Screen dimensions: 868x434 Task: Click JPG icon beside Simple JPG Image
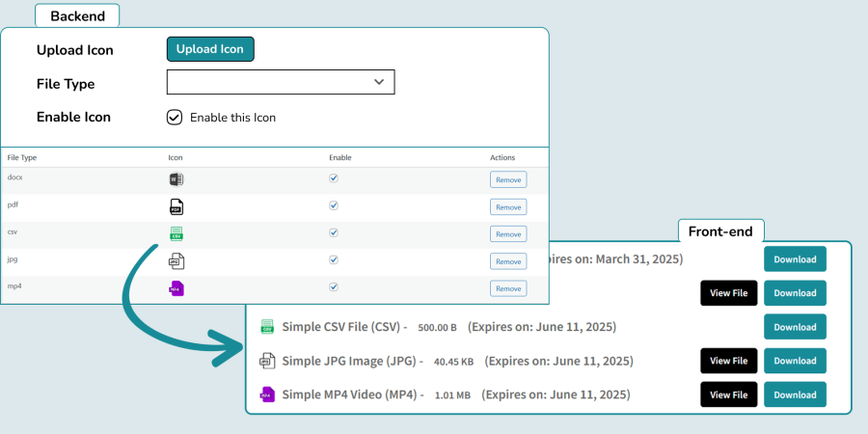pyautogui.click(x=268, y=361)
